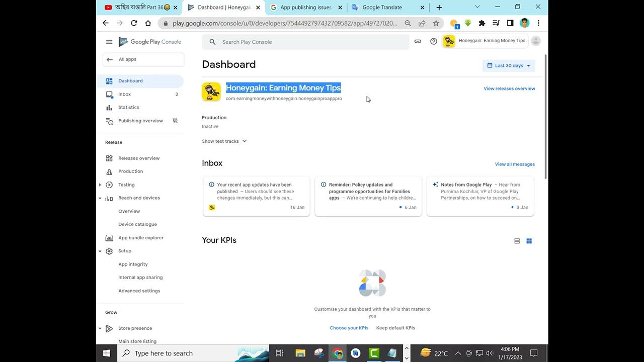Open Chrome three-dot menu

538,23
